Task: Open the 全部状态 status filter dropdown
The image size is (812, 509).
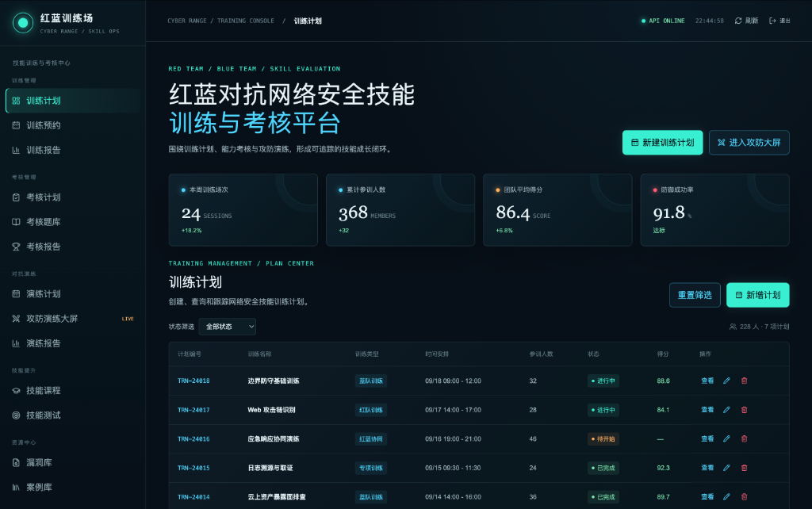Action: [x=228, y=327]
